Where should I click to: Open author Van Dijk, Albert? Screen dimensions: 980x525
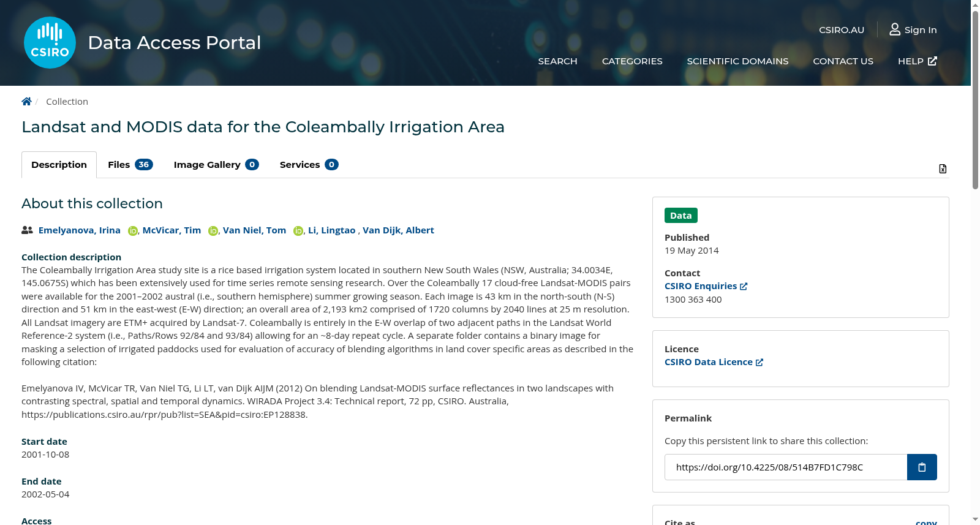pyautogui.click(x=398, y=230)
